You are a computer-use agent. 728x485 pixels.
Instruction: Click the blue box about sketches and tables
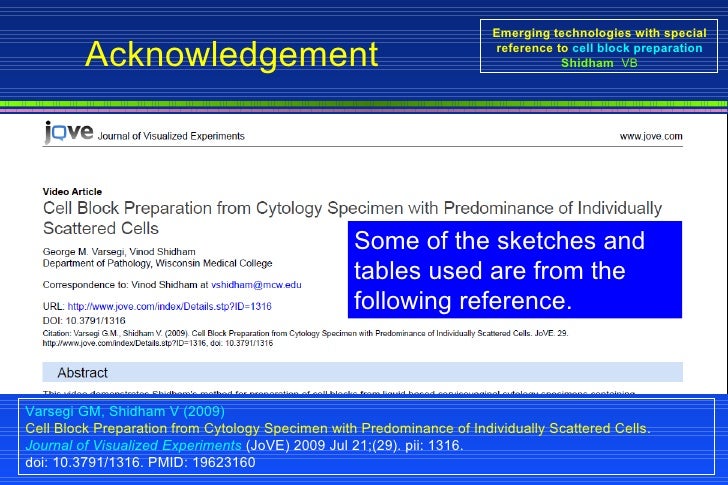click(x=515, y=270)
